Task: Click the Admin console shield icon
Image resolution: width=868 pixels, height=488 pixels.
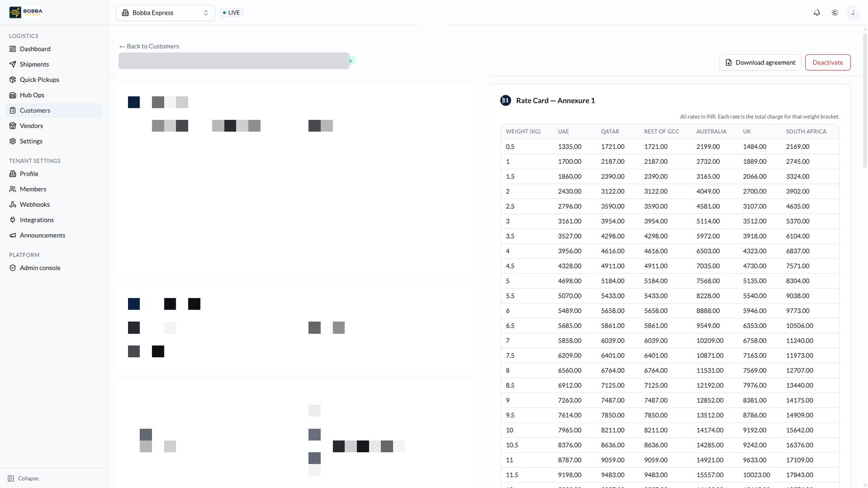Action: coord(12,268)
